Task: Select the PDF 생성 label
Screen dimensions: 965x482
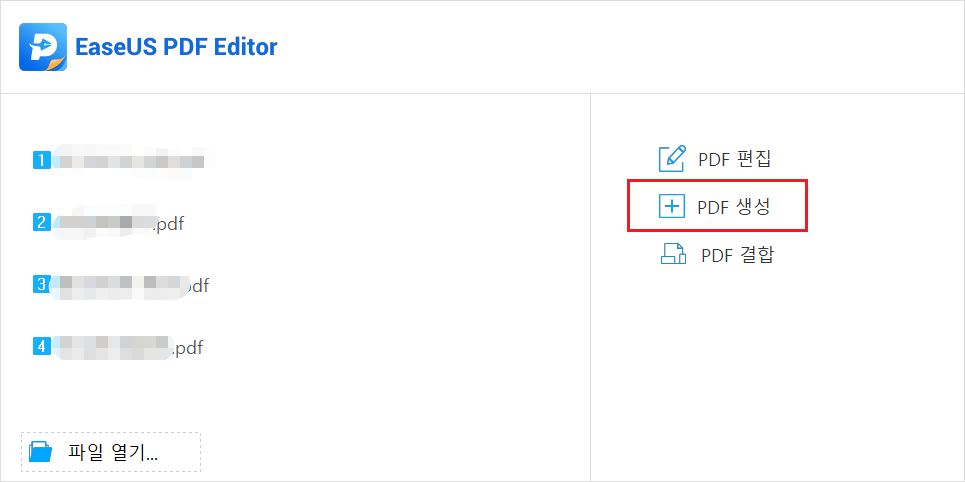Action: click(734, 207)
